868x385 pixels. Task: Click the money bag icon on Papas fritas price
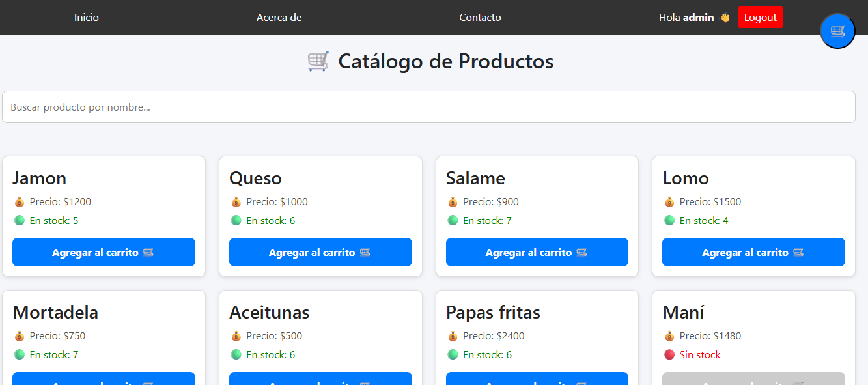coord(453,335)
